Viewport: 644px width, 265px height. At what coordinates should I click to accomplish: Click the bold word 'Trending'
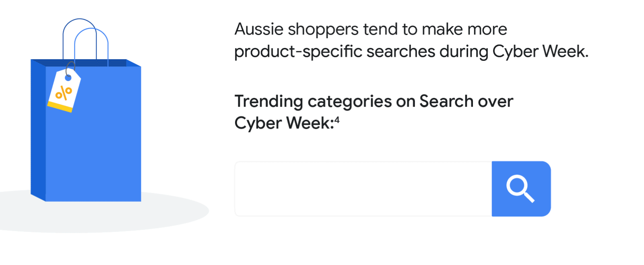[x=269, y=101]
